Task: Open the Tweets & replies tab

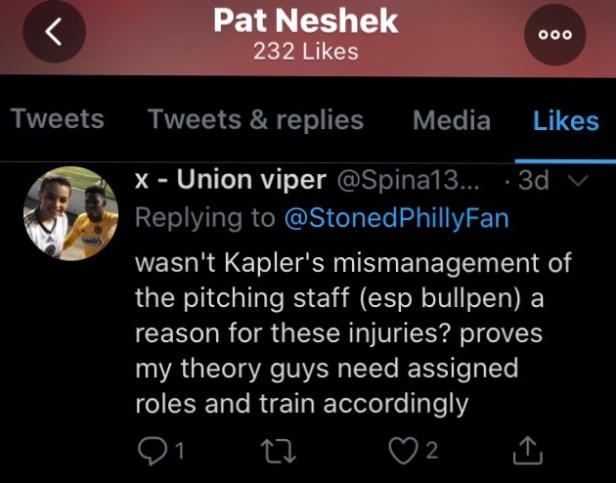Action: pyautogui.click(x=257, y=120)
